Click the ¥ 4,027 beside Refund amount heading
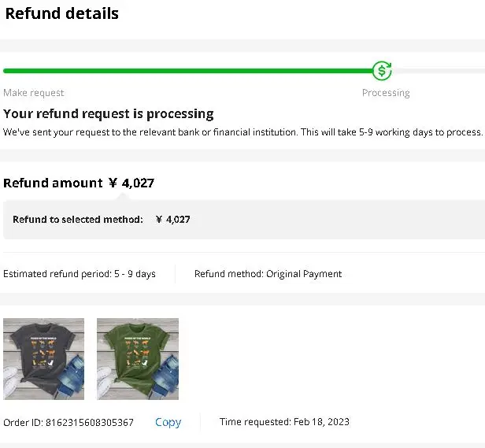The width and height of the screenshot is (485, 448). (131, 183)
